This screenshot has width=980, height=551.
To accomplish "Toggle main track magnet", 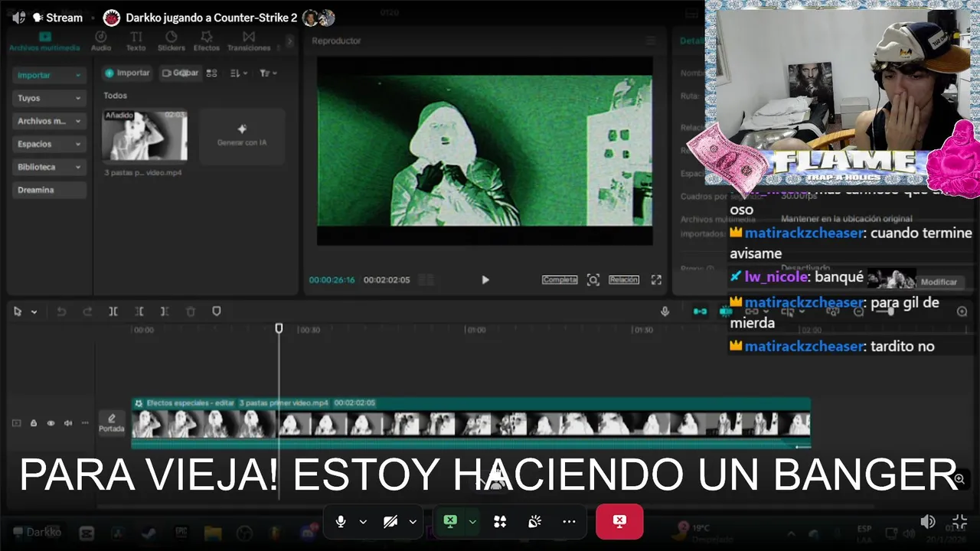I will coord(700,311).
